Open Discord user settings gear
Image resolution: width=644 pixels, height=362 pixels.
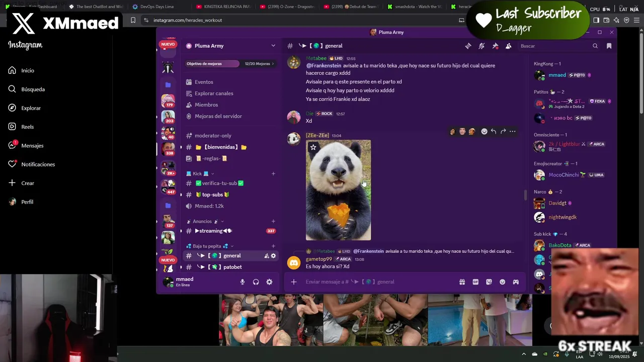pyautogui.click(x=269, y=282)
